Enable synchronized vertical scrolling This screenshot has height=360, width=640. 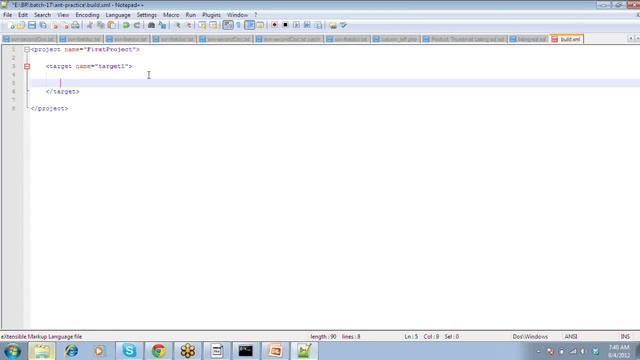(202, 25)
